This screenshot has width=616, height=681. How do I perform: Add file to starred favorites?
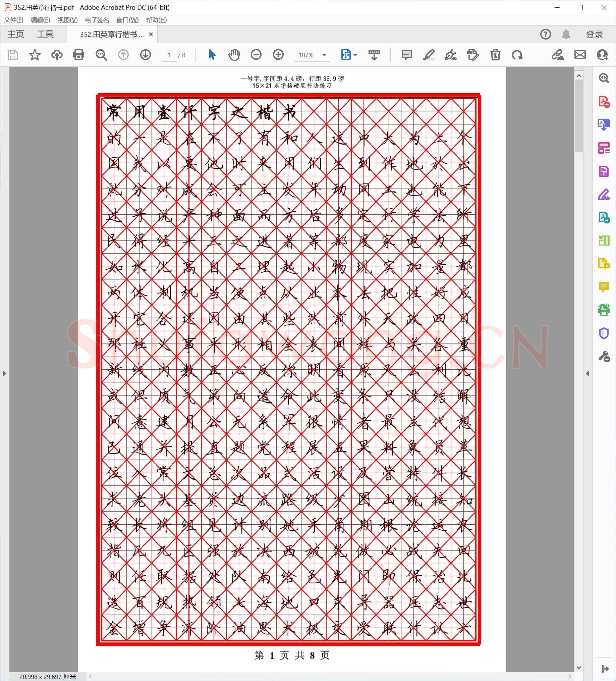pyautogui.click(x=35, y=55)
